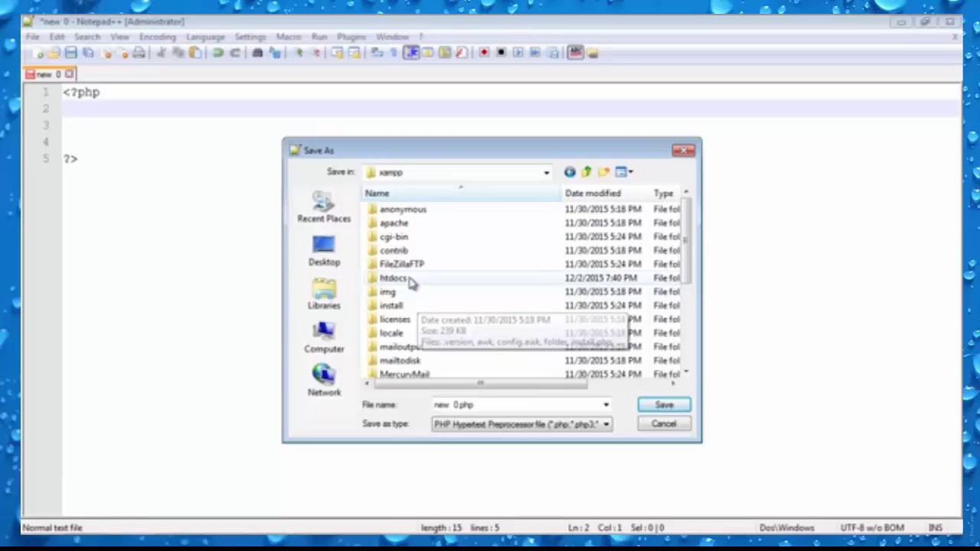Open the 'Save as type' dropdown
This screenshot has width=980, height=551.
[521, 424]
